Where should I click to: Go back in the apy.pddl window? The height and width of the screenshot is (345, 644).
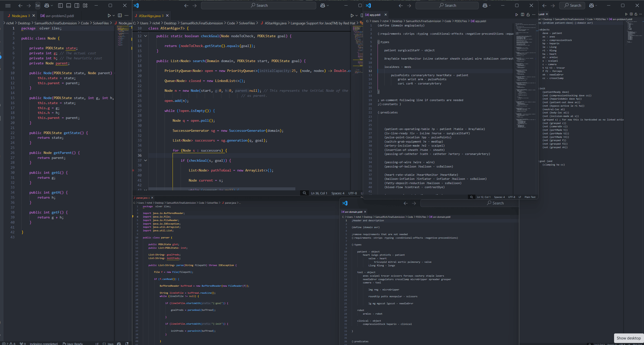point(401,6)
